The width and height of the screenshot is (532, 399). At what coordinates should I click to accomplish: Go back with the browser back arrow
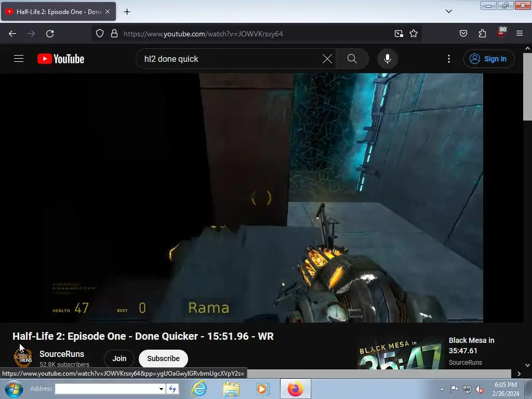(x=12, y=34)
